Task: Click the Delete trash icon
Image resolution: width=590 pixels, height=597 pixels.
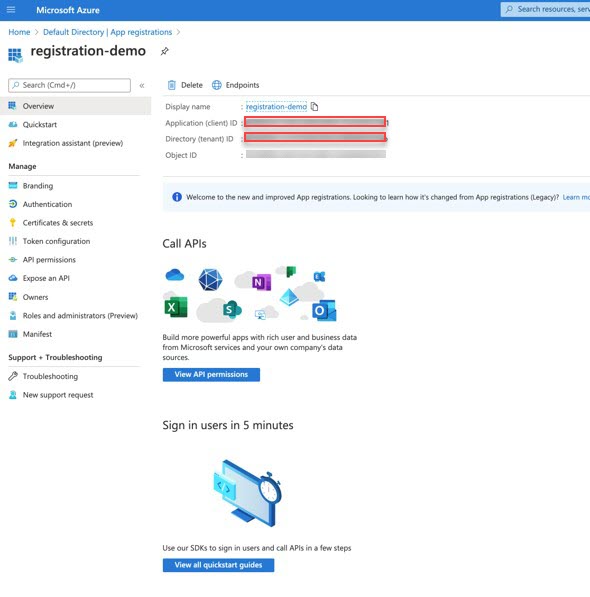Action: coord(172,85)
